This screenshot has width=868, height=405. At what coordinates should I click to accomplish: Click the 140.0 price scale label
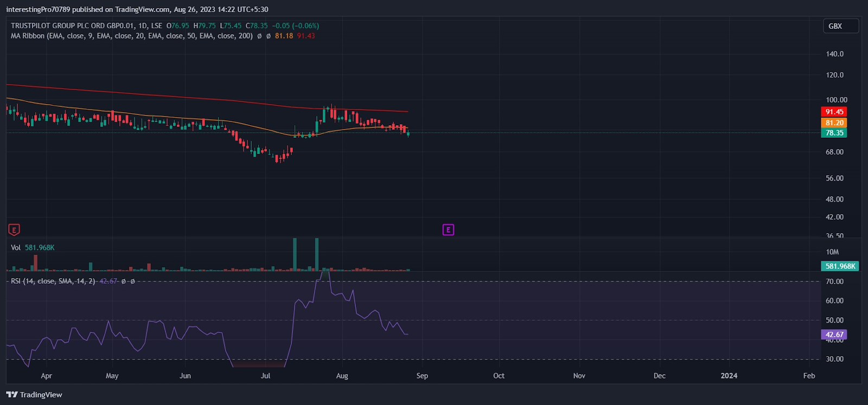[x=834, y=54]
